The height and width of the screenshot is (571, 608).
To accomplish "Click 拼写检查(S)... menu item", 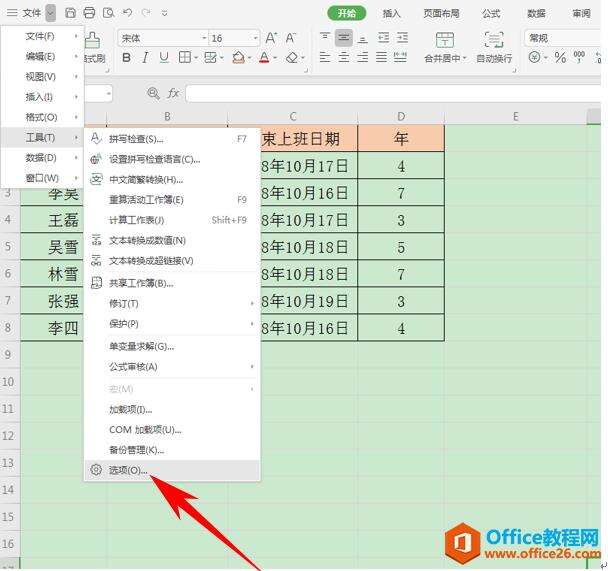I will [x=172, y=139].
